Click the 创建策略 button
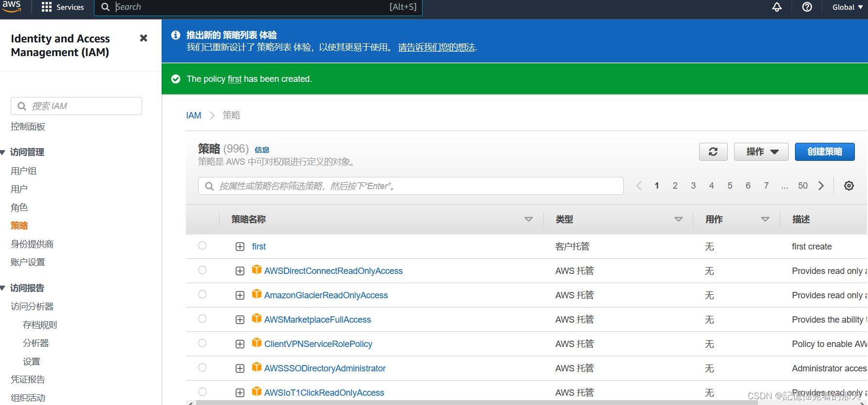 [x=825, y=152]
